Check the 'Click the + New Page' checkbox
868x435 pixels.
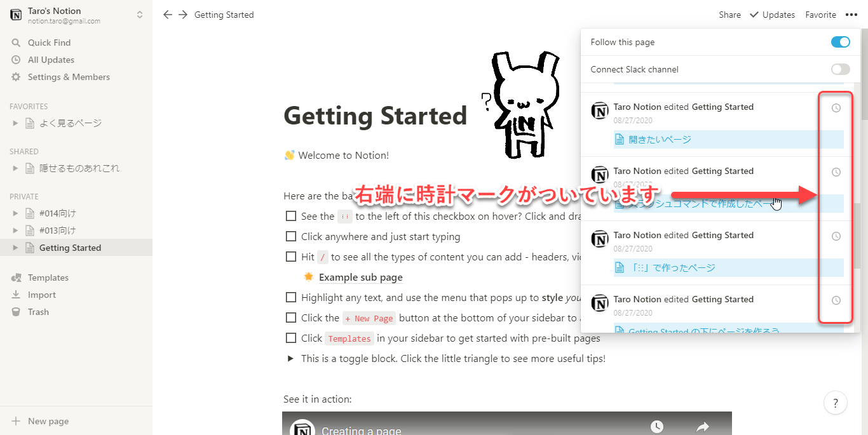[x=291, y=318]
